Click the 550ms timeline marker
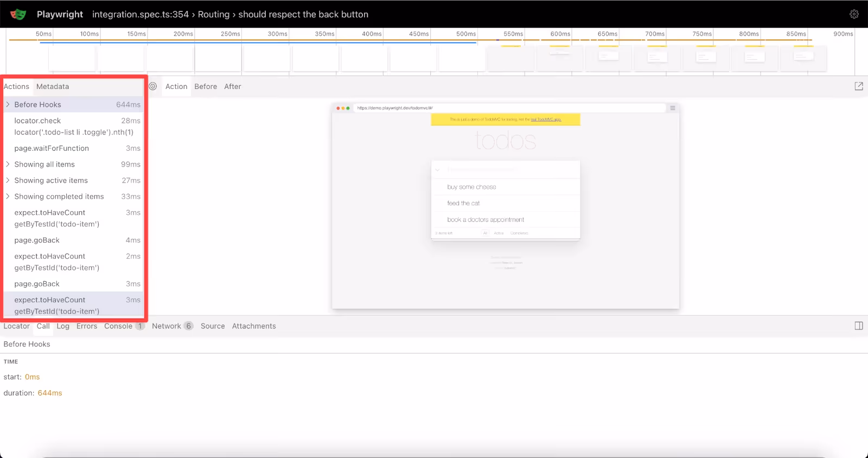Viewport: 868px width, 458px height. (x=513, y=34)
